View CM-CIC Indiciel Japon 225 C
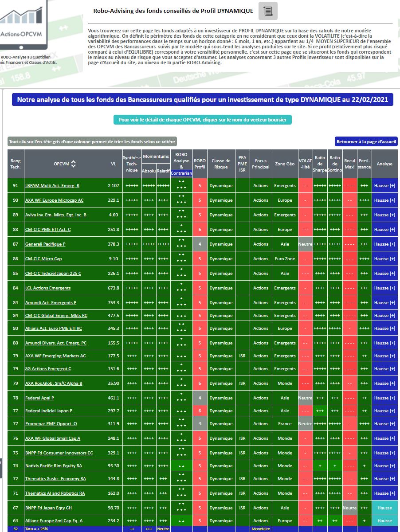The width and height of the screenshot is (400, 532). click(53, 274)
